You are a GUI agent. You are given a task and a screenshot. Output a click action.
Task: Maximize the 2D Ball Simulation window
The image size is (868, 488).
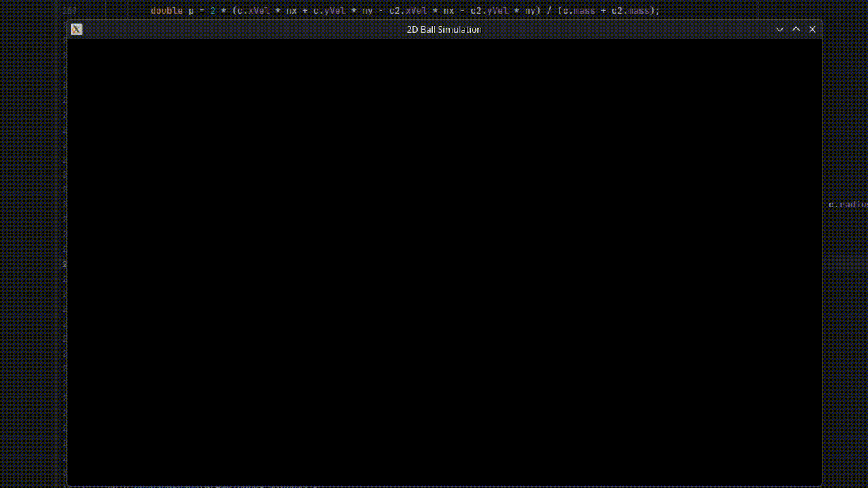[x=796, y=29]
